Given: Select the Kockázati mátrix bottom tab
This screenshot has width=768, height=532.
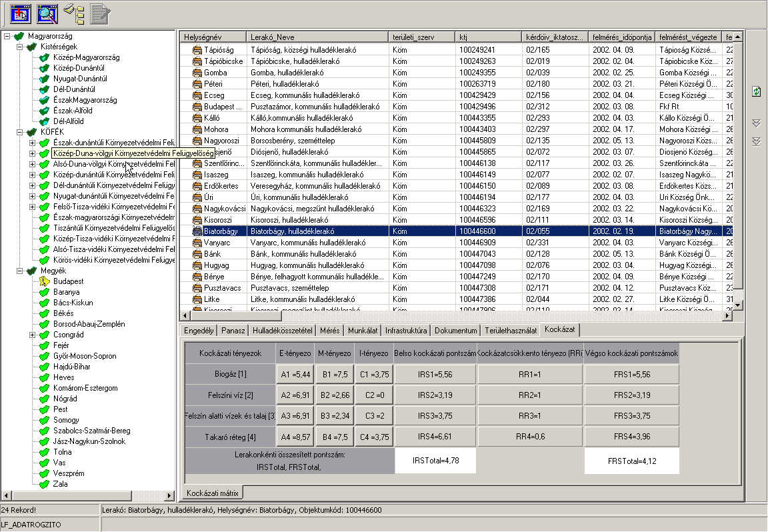Looking at the screenshot, I should 213,493.
